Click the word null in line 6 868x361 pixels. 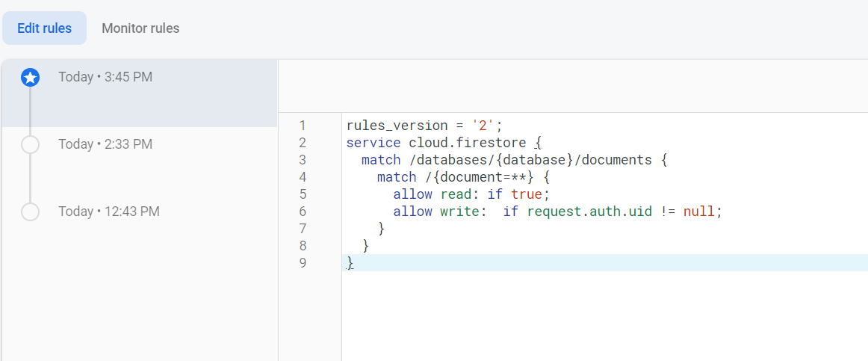[x=699, y=212]
